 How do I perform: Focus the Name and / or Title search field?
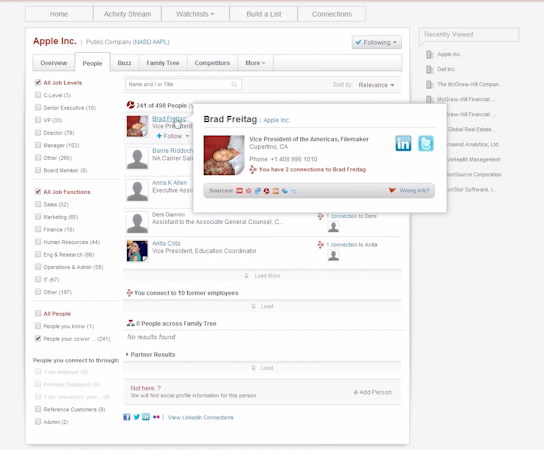coord(184,84)
